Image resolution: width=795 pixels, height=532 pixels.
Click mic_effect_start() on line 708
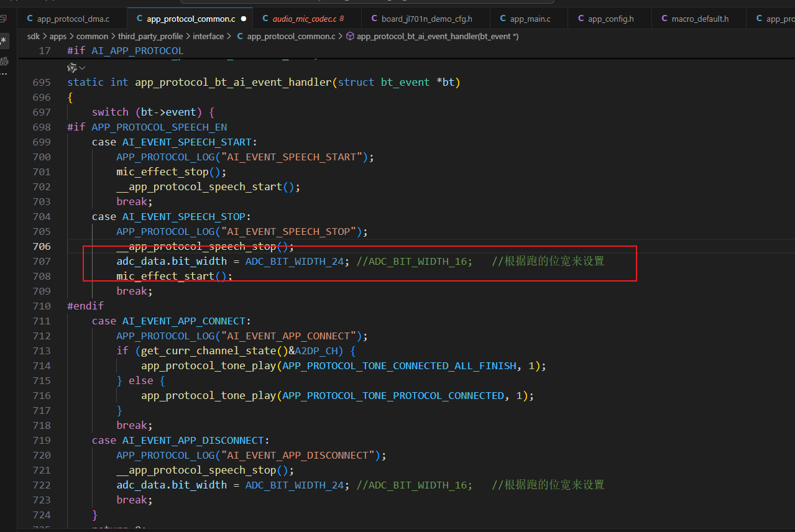(174, 276)
